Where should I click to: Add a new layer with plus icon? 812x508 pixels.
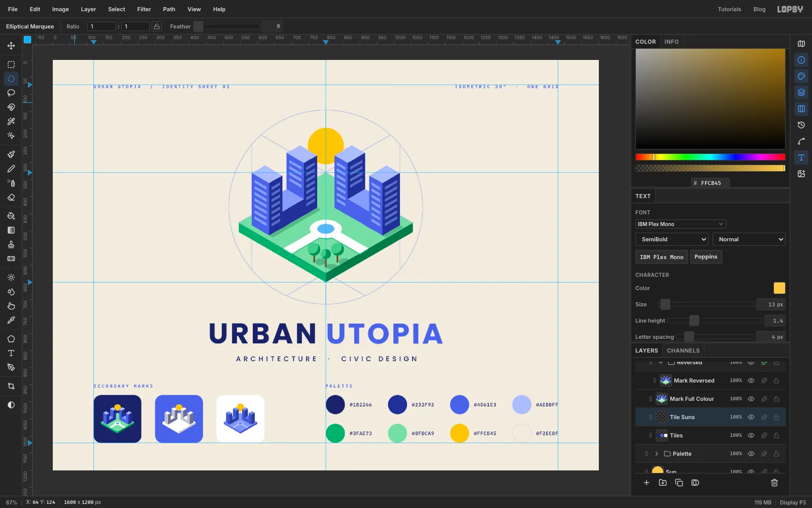(x=647, y=483)
